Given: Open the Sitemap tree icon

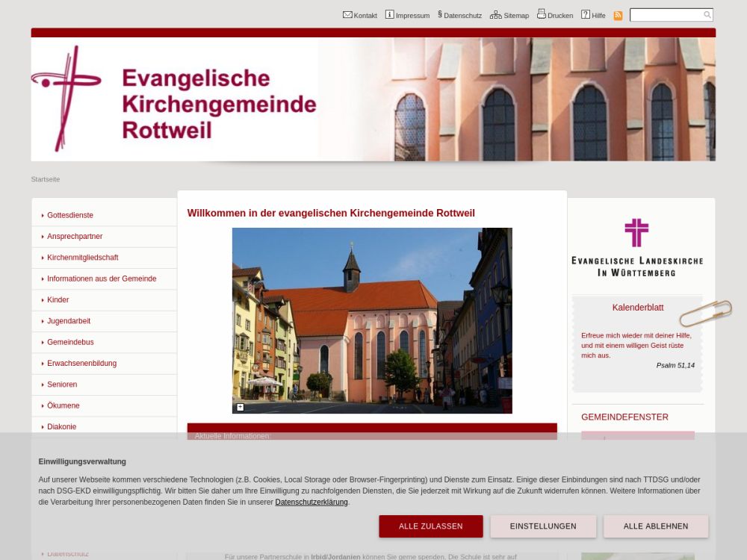Looking at the screenshot, I should tap(495, 15).
